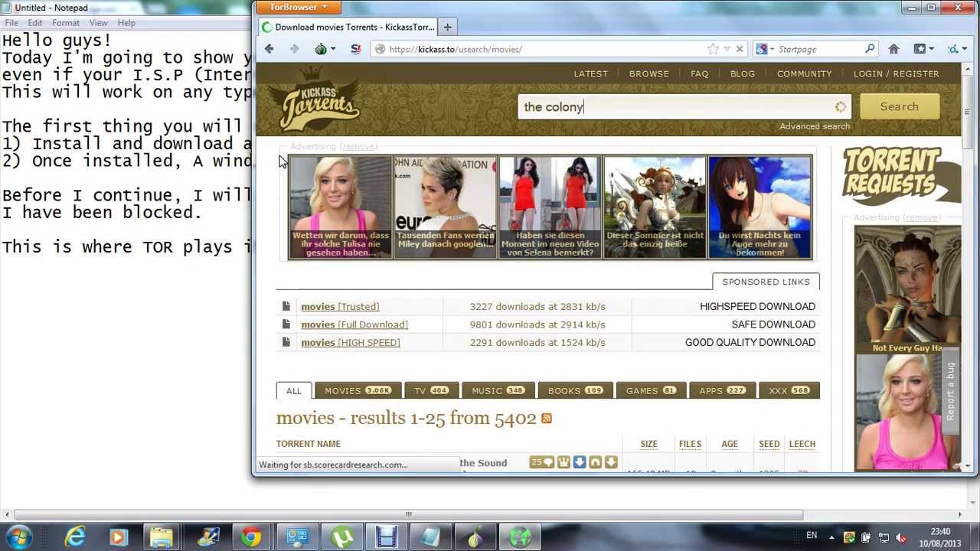The width and height of the screenshot is (980, 551).
Task: Open uTorrent from taskbar
Action: pos(341,537)
